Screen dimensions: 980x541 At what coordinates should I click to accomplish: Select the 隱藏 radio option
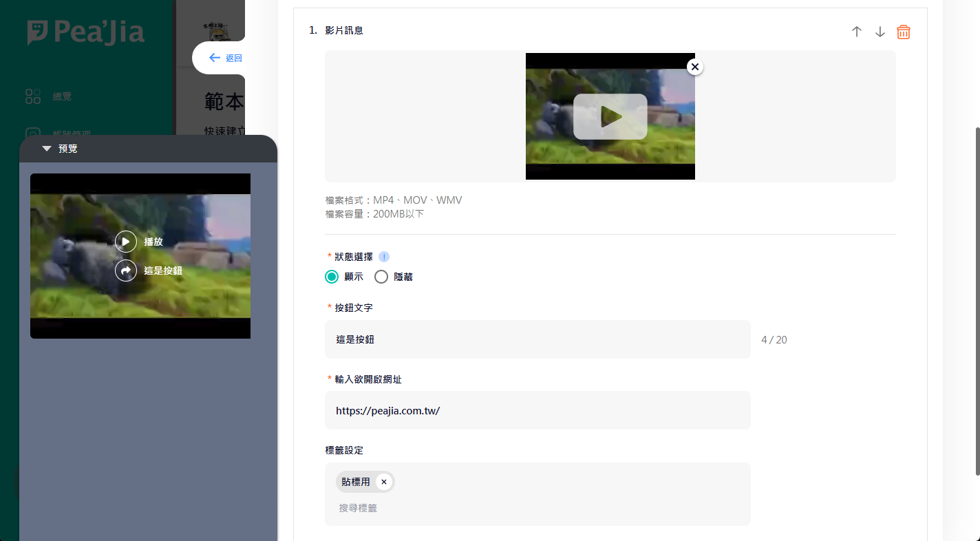381,277
